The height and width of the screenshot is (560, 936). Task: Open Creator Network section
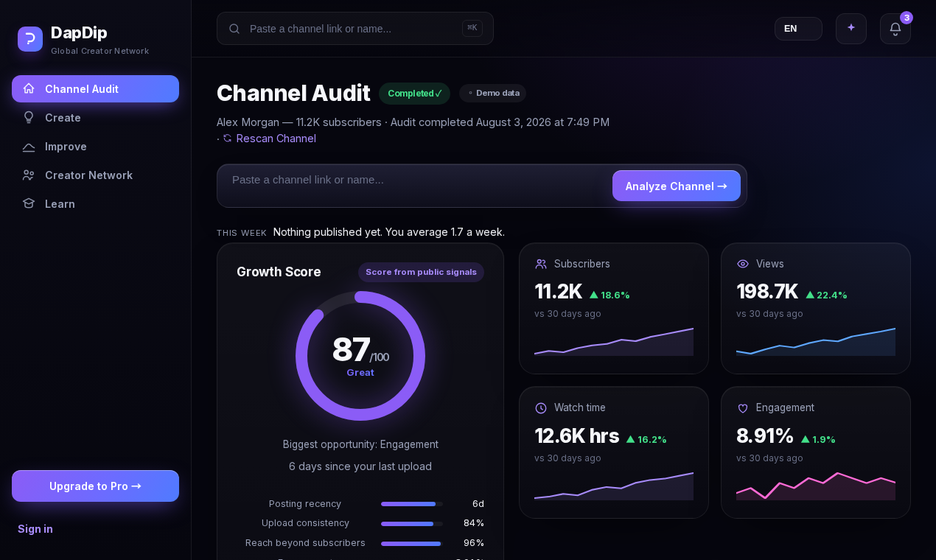click(95, 175)
